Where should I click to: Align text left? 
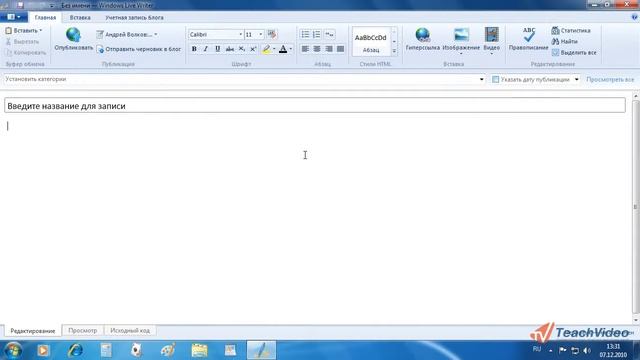pos(305,49)
